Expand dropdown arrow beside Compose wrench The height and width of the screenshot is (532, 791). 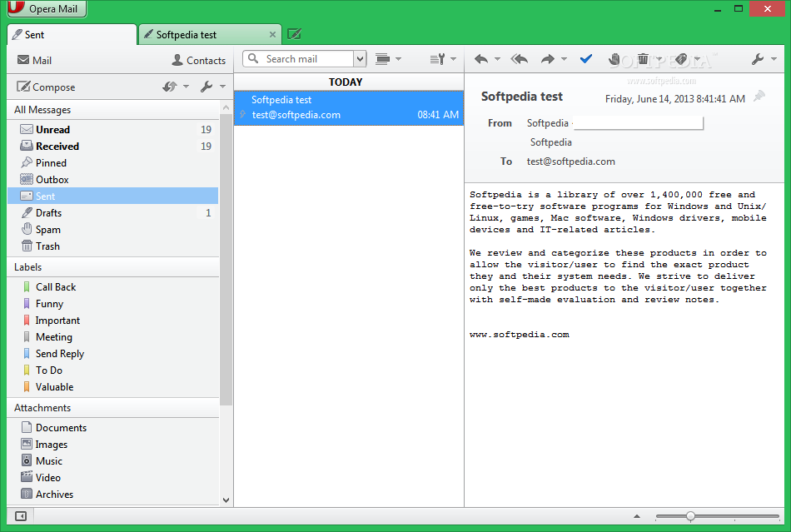(x=222, y=87)
